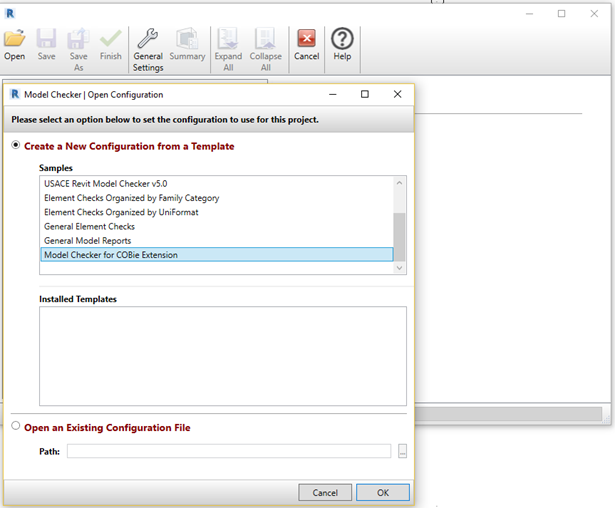
Task: Click the browse ellipsis button beside Path
Action: (402, 451)
